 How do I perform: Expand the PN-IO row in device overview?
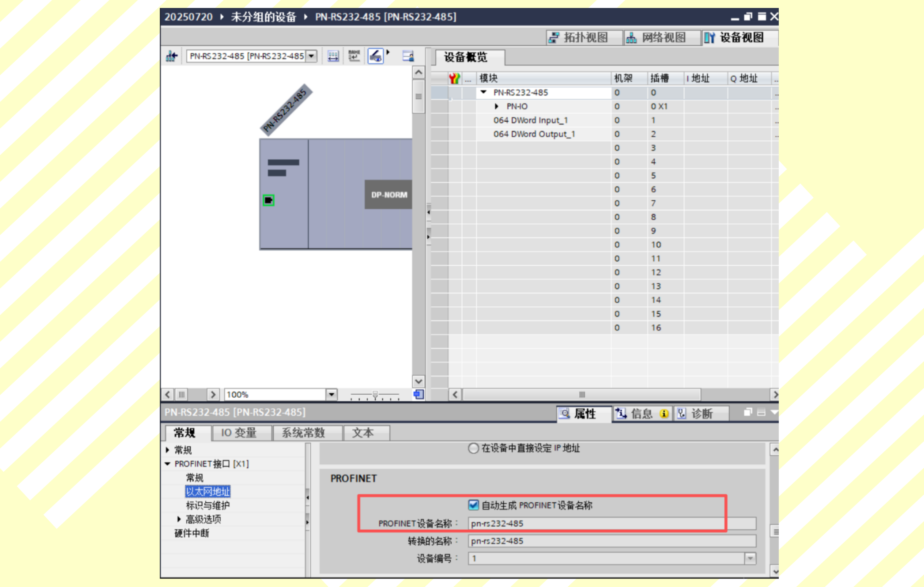coord(496,106)
